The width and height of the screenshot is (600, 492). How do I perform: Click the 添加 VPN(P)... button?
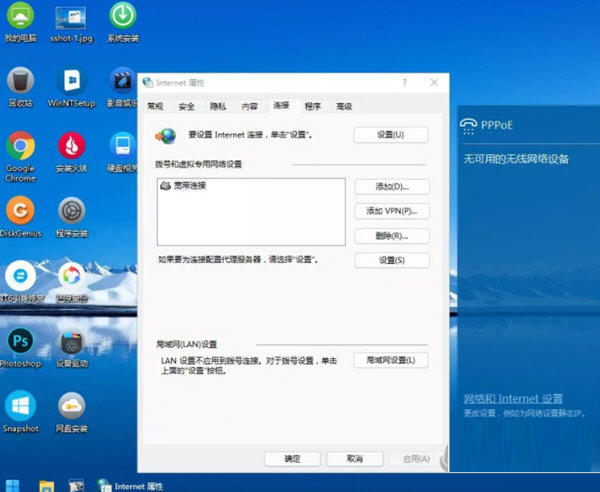391,211
